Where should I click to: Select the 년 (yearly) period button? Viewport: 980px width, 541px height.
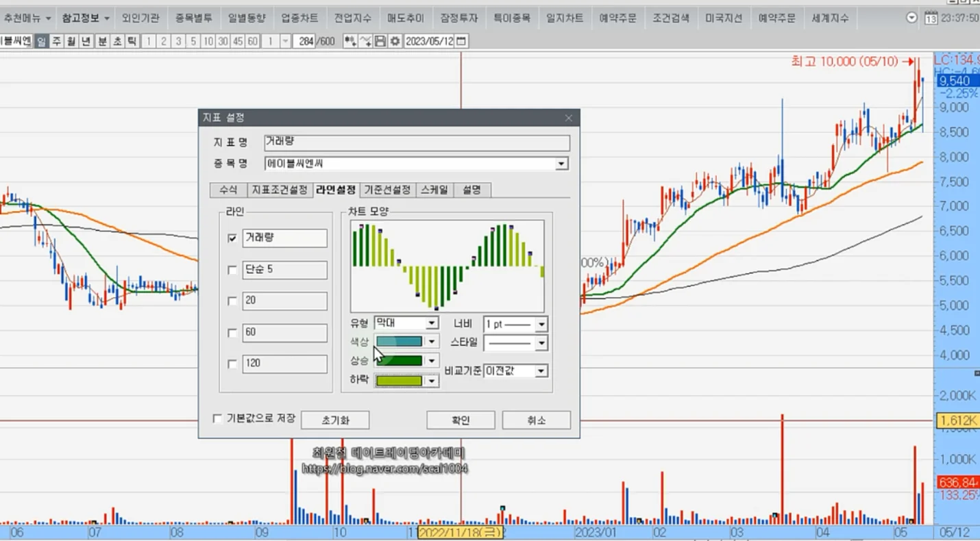(86, 41)
